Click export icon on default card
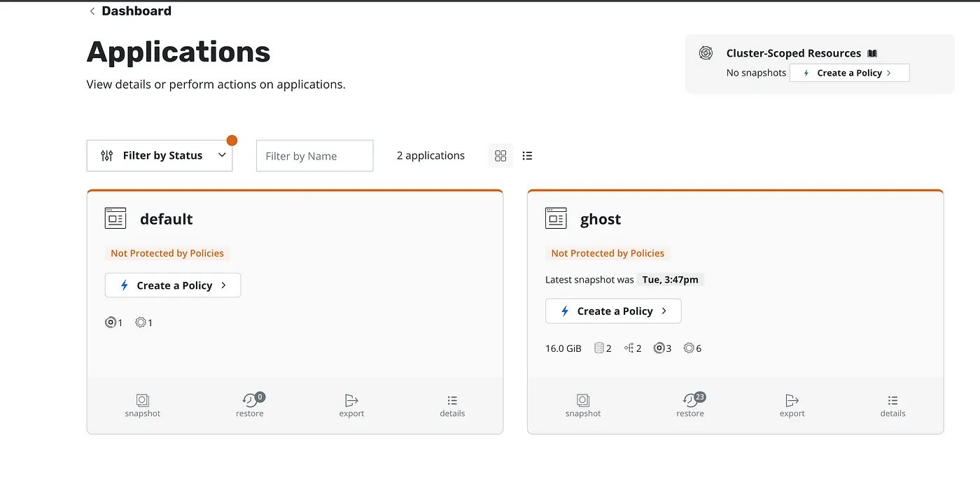 point(351,401)
